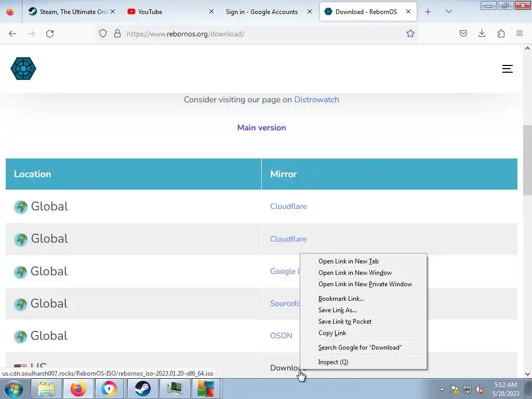Close the Google Accounts tab
The height and width of the screenshot is (399, 532).
point(310,11)
